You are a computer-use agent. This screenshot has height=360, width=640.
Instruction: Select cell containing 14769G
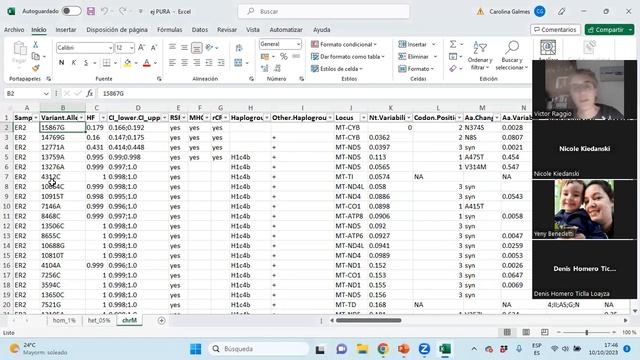click(62, 138)
